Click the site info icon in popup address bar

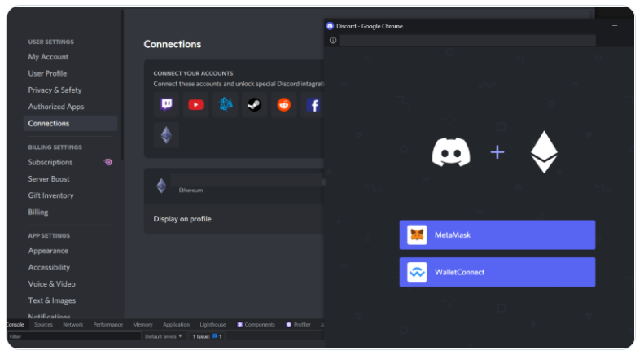(x=333, y=40)
